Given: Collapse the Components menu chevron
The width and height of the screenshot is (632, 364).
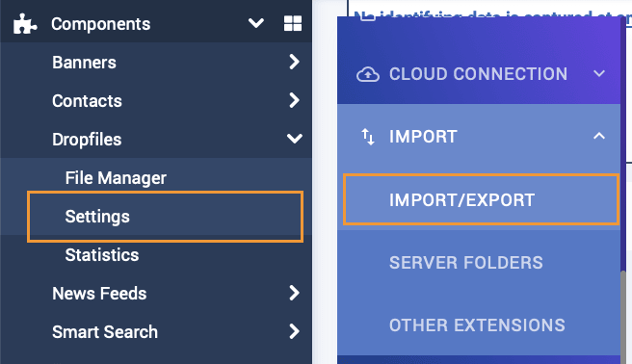Looking at the screenshot, I should (256, 23).
